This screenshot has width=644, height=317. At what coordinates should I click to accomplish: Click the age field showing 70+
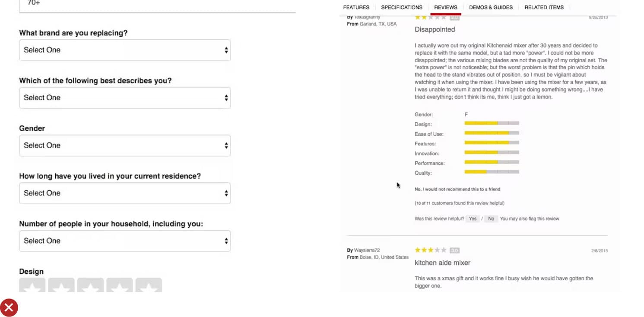(157, 4)
